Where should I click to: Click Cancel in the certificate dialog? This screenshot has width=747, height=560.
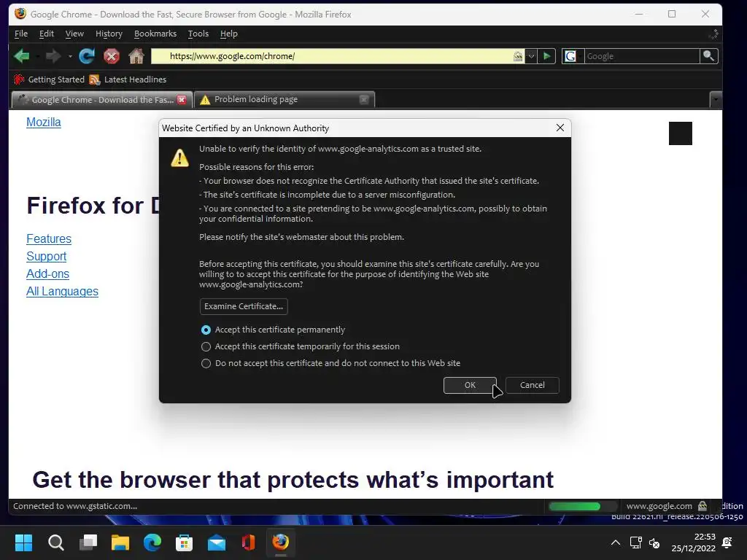click(x=532, y=385)
